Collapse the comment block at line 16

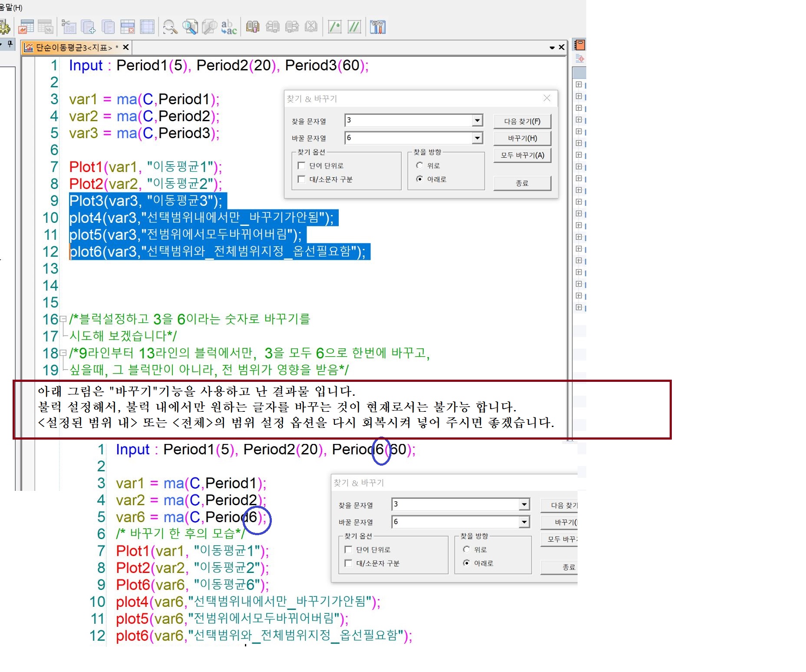63,319
